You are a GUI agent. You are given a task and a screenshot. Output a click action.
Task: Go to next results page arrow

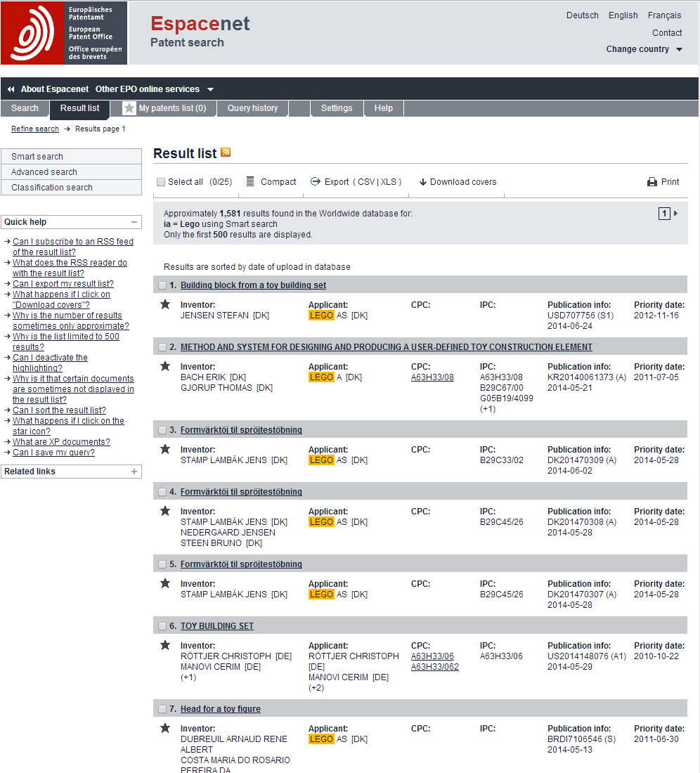(x=676, y=214)
